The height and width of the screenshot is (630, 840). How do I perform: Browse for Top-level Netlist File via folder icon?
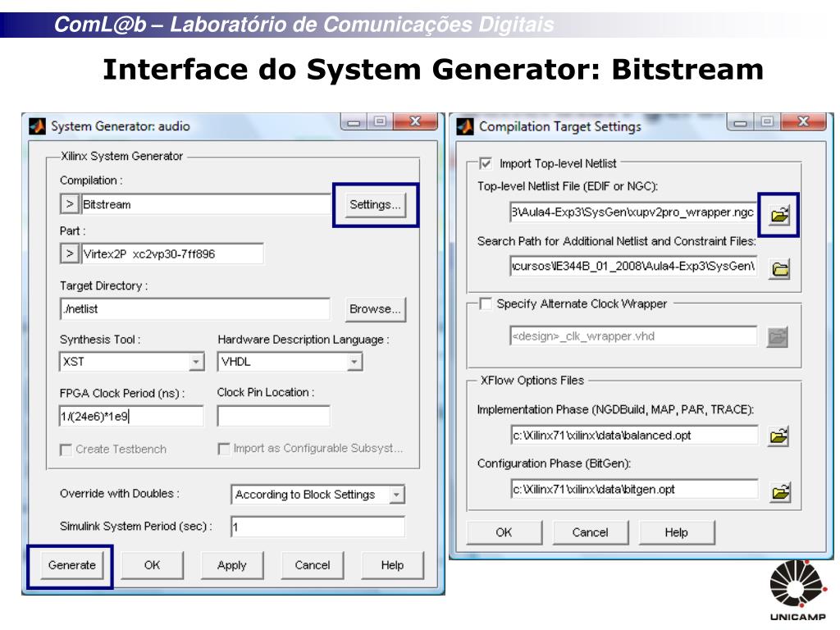(779, 215)
